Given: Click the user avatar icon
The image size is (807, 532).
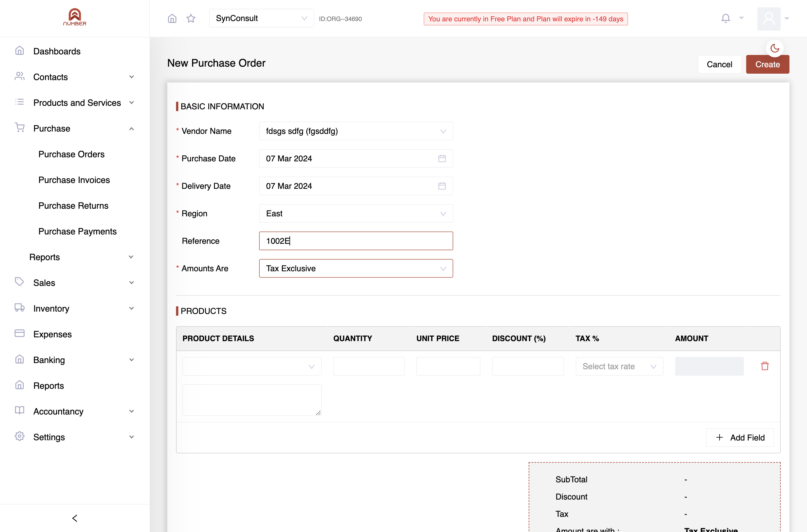Looking at the screenshot, I should pyautogui.click(x=769, y=19).
